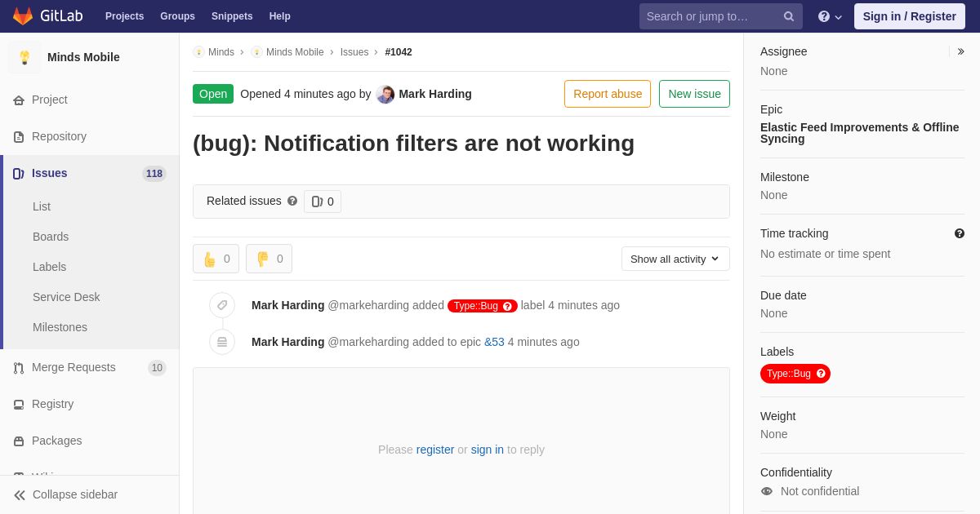Screen dimensions: 980x514
Task: Click the label activity tag icon
Action: (x=222, y=305)
